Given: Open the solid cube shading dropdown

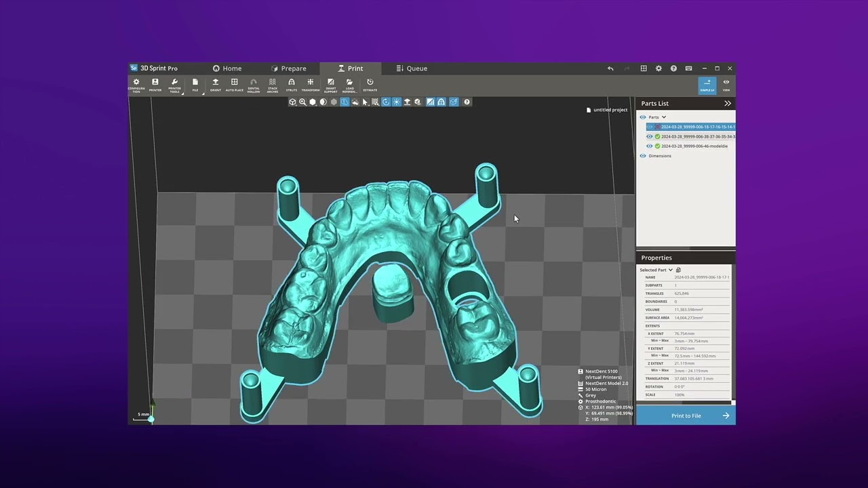Looking at the screenshot, I should [313, 102].
